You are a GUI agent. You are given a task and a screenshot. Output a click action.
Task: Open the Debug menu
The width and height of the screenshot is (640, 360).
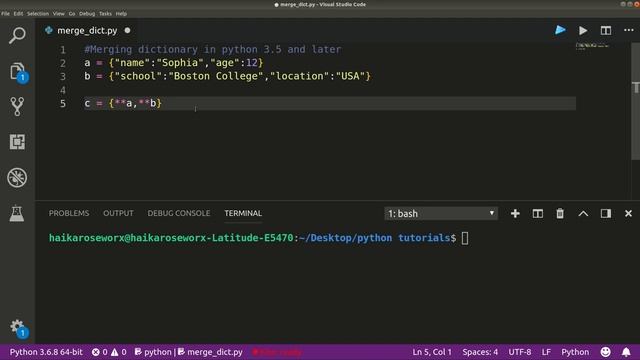tap(87, 13)
